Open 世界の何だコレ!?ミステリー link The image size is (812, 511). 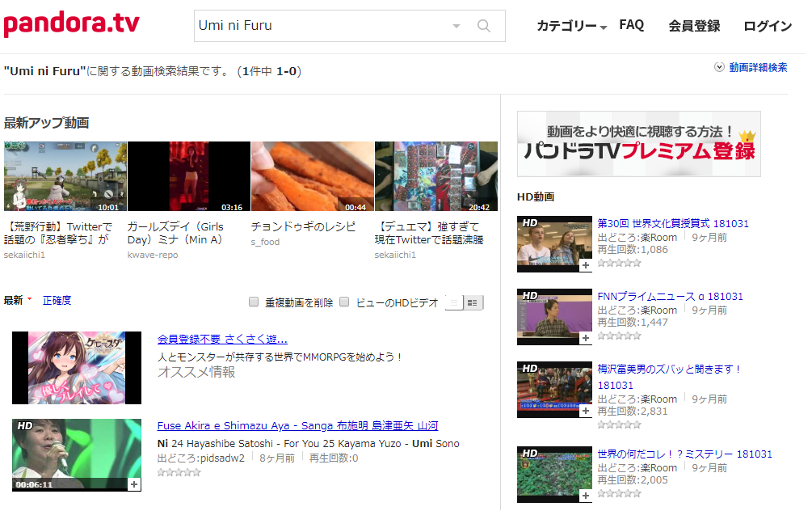684,454
